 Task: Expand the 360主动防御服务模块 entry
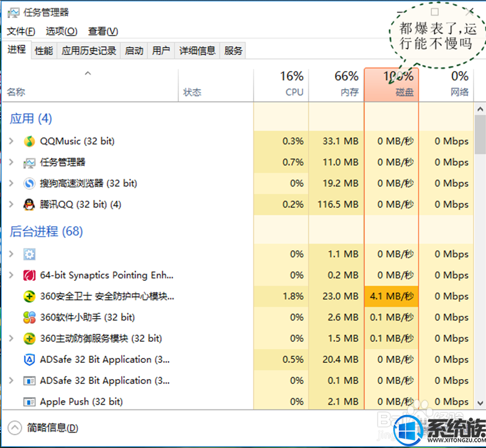click(x=11, y=338)
